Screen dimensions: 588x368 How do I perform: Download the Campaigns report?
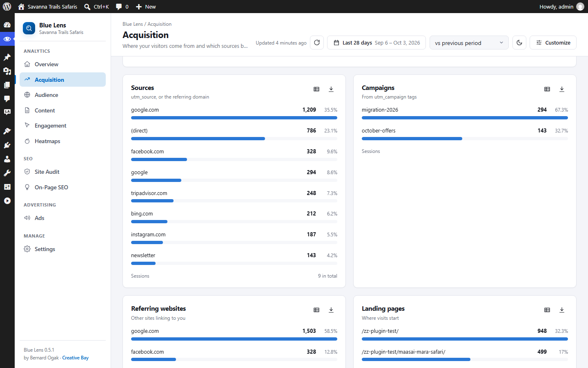(x=562, y=89)
